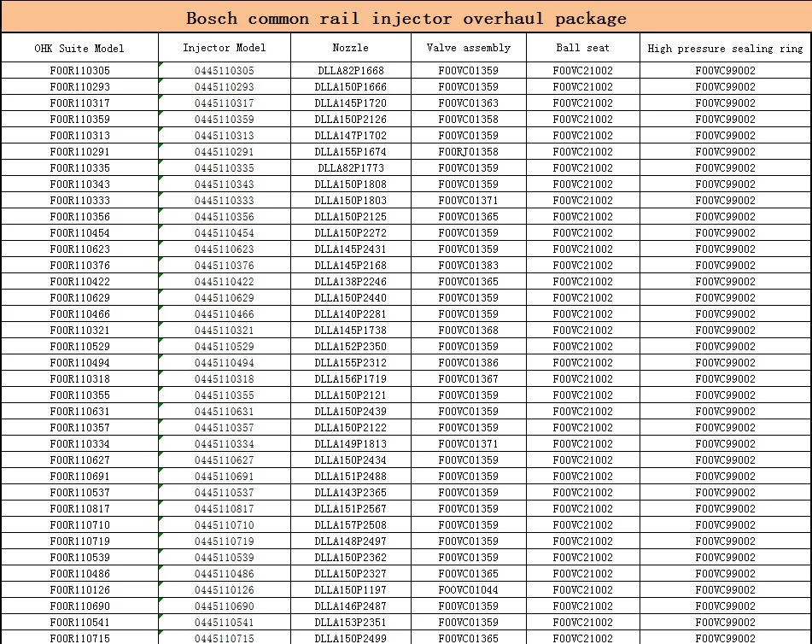
Task: Select injector model cell 0445110710
Action: (225, 524)
